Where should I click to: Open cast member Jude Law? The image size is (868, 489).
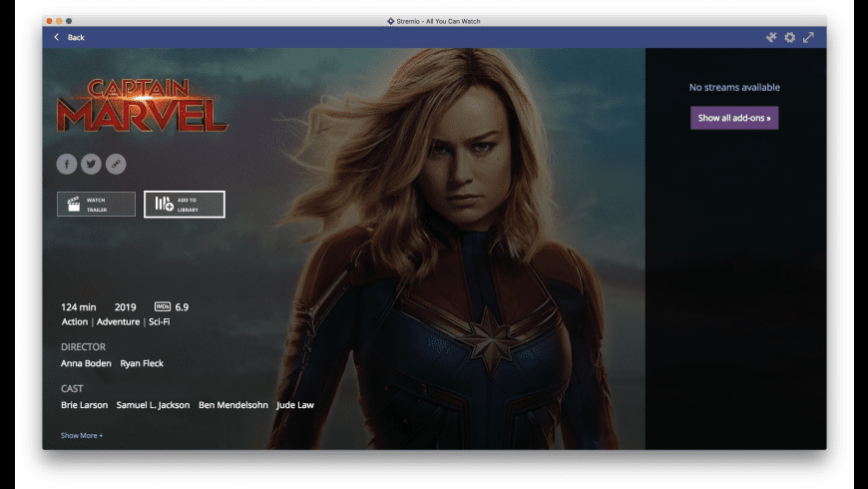295,405
